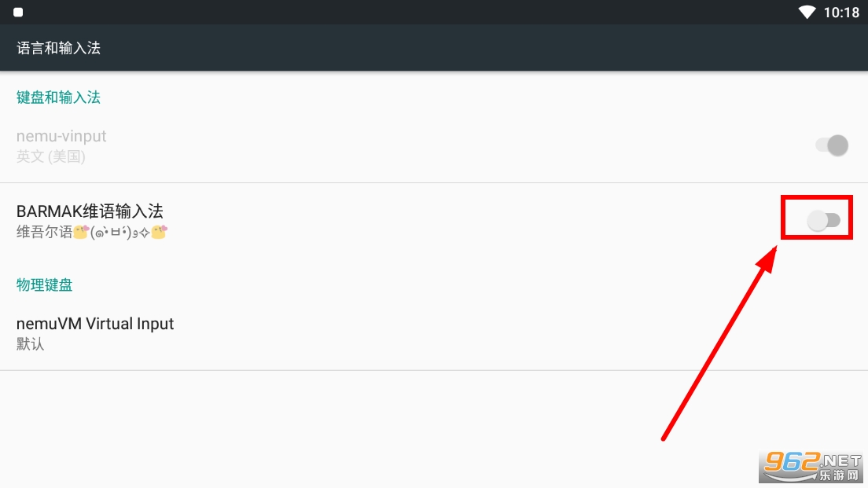868x488 pixels.
Task: Open the nemu-vinput entry
Action: (x=61, y=137)
